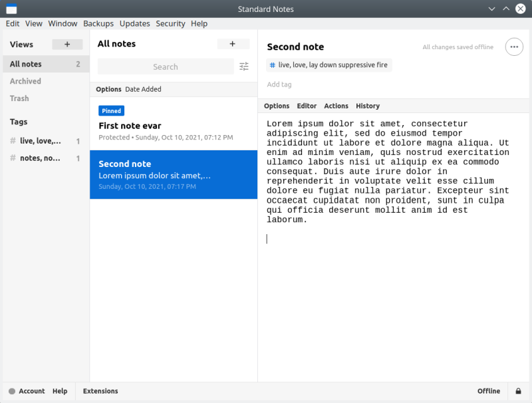This screenshot has width=532, height=403.
Task: Open the window chevron dropdown in titlebar
Action: pos(491,9)
